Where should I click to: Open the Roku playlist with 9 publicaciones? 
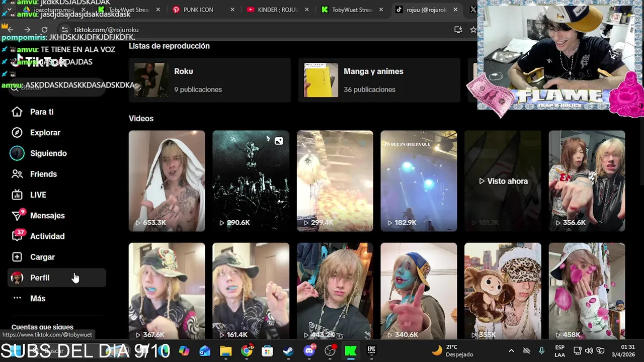click(x=210, y=80)
